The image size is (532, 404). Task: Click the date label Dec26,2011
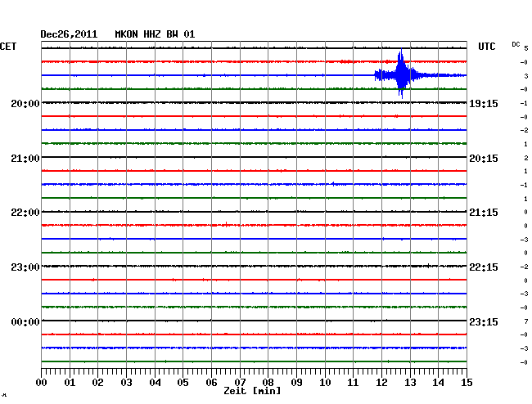click(x=69, y=34)
